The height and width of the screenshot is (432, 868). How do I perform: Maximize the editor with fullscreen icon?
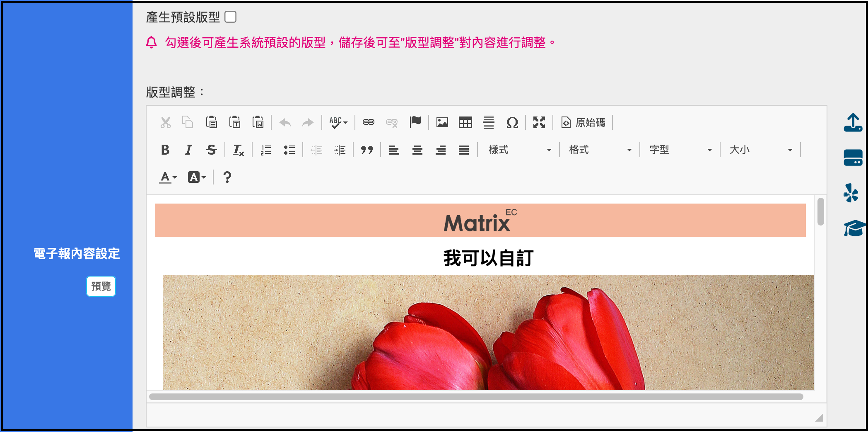coord(539,123)
